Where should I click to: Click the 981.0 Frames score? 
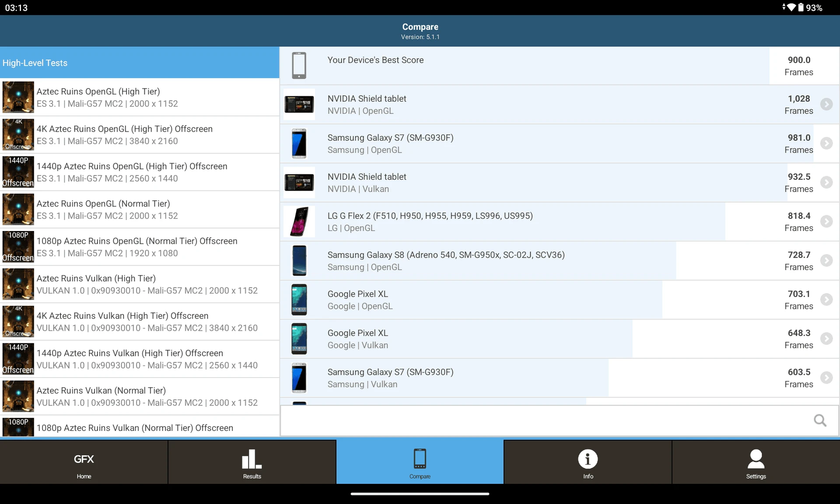click(799, 143)
